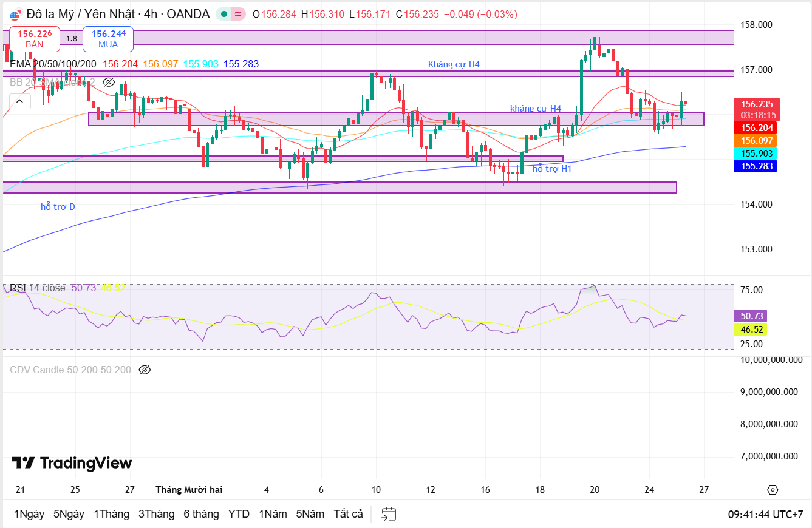The image size is (812, 528).
Task: Open the timezone menu showing UTC+7
Action: pos(765,514)
